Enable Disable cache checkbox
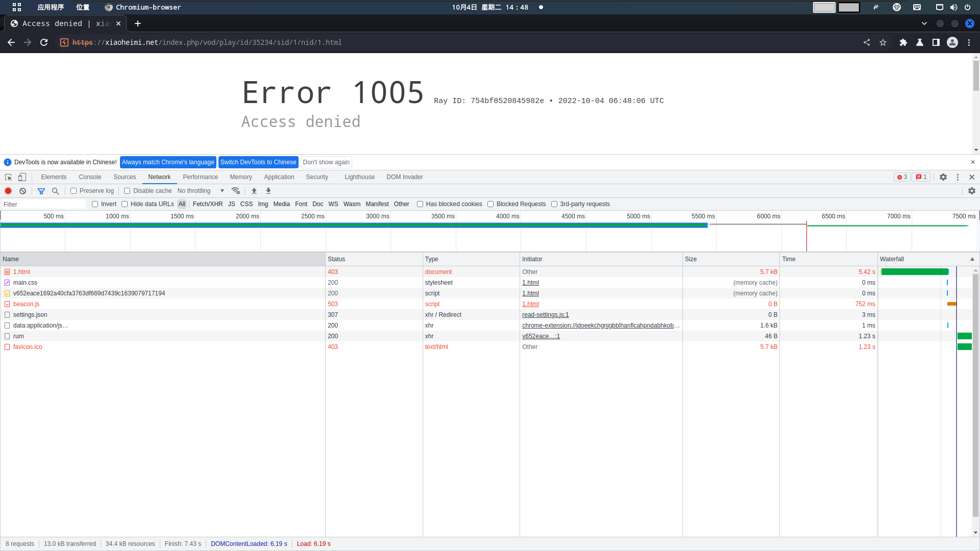The height and width of the screenshot is (551, 980). pos(127,191)
